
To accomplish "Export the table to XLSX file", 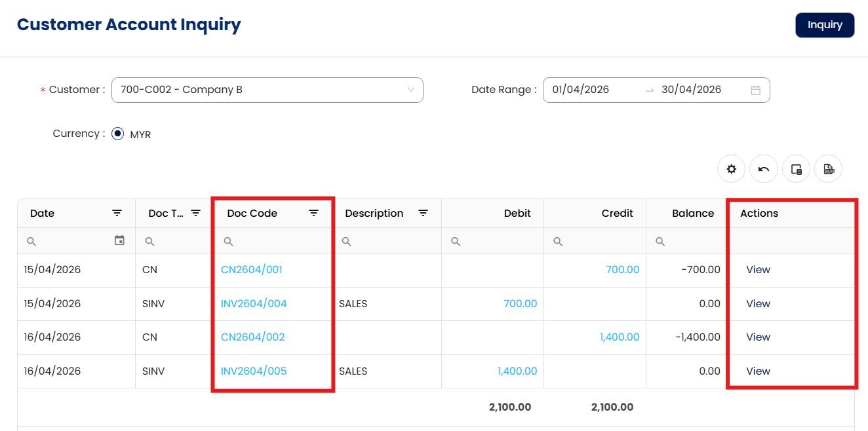I will (x=828, y=169).
